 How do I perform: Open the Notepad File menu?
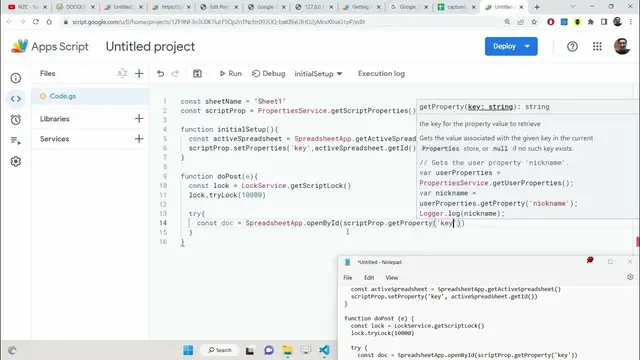click(x=347, y=278)
